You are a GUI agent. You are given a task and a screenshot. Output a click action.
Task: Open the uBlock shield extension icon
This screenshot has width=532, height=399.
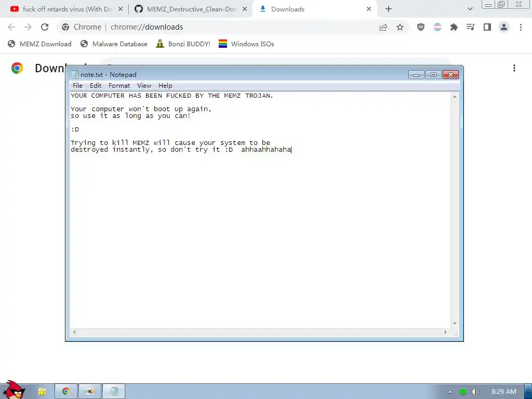[x=421, y=27]
